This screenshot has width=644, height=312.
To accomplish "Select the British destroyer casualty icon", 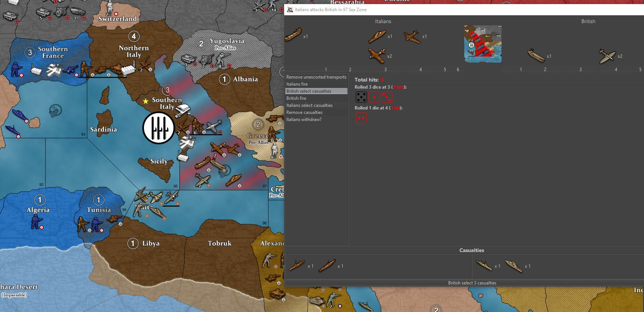I will pos(484,265).
